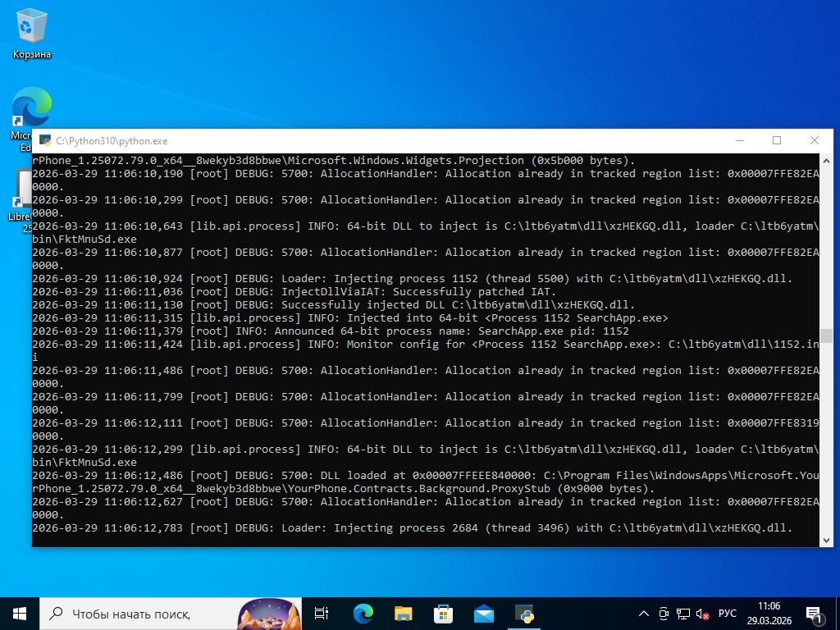This screenshot has width=840, height=630.
Task: Click the python.exe title bar icon
Action: (x=44, y=140)
